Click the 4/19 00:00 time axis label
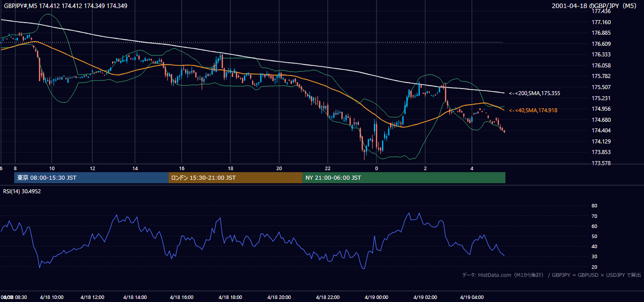The width and height of the screenshot is (644, 302). point(376,297)
